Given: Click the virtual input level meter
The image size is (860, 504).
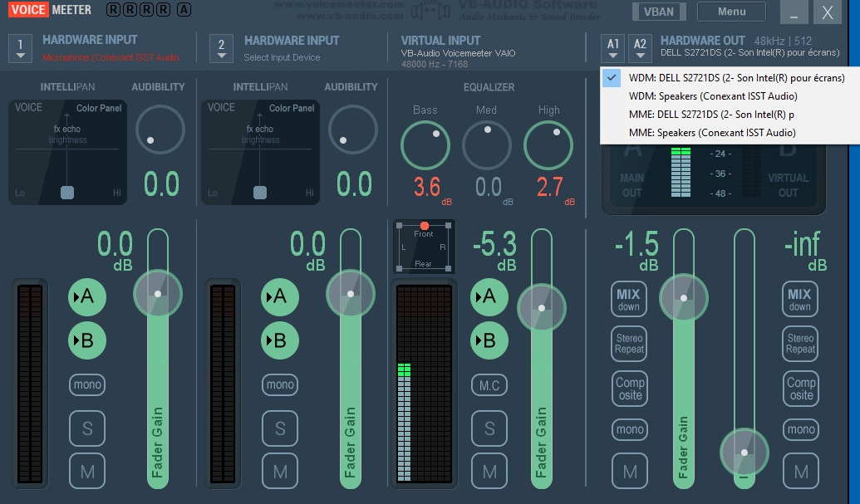Looking at the screenshot, I should [x=424, y=384].
